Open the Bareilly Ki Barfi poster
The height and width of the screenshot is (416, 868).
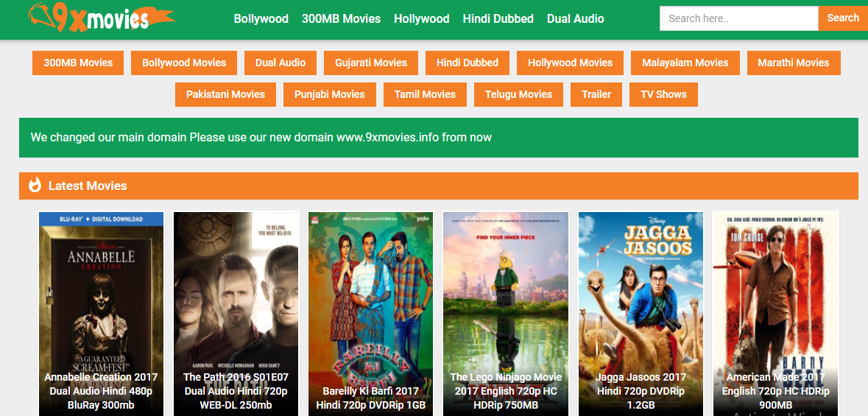pos(370,314)
